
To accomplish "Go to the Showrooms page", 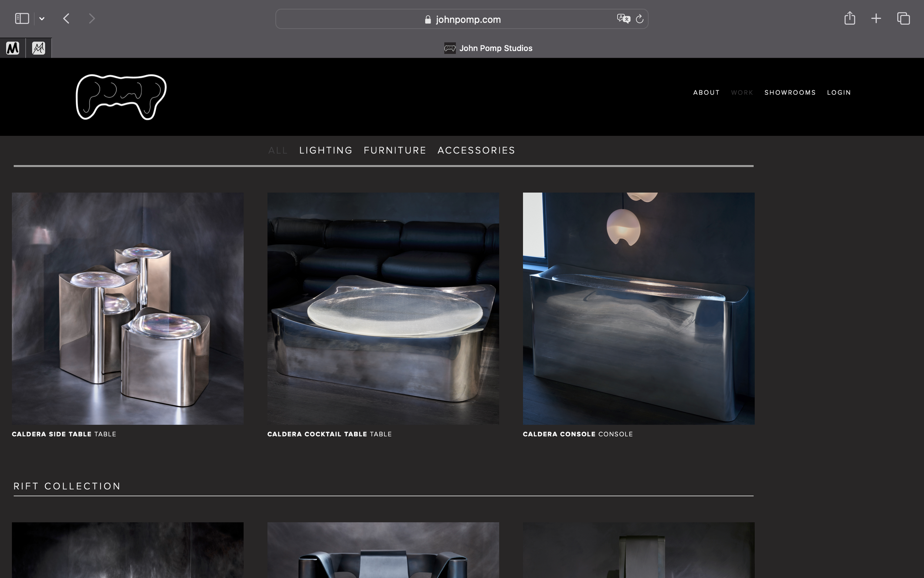I will (790, 92).
